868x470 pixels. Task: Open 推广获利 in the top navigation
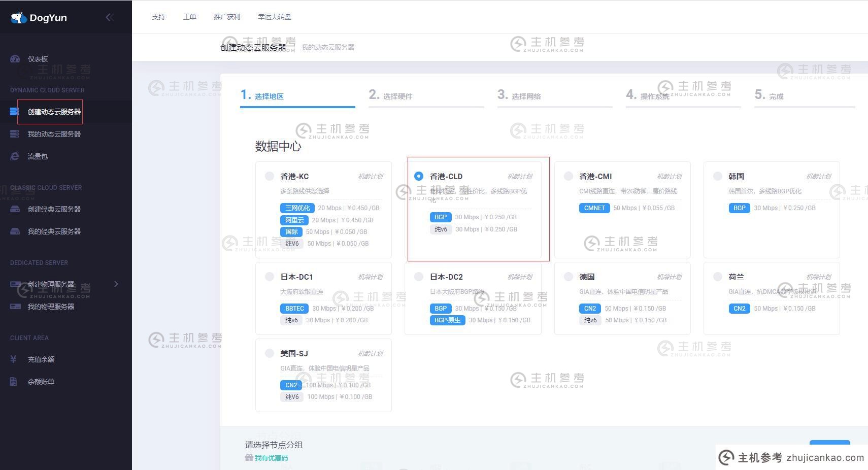click(227, 17)
